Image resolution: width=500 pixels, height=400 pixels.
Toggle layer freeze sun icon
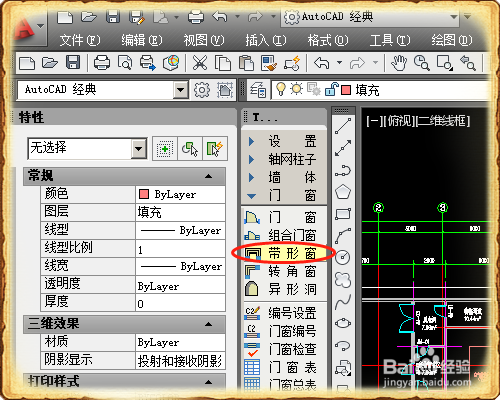click(x=296, y=89)
